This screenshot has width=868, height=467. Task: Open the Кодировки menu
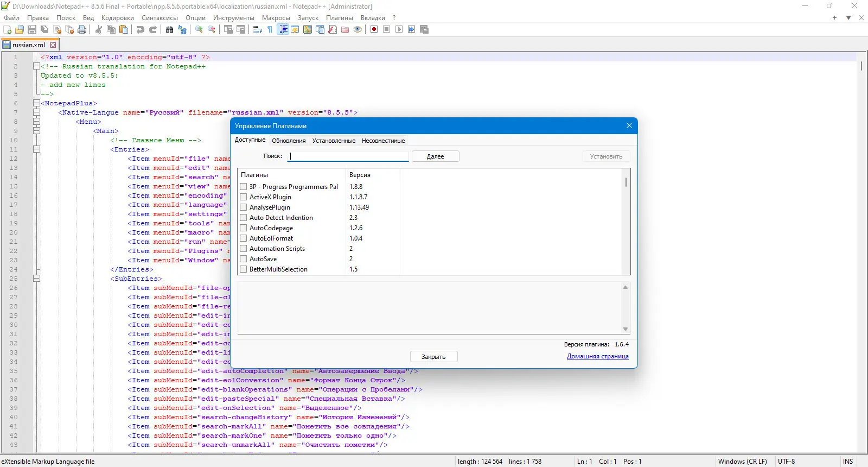pos(117,18)
